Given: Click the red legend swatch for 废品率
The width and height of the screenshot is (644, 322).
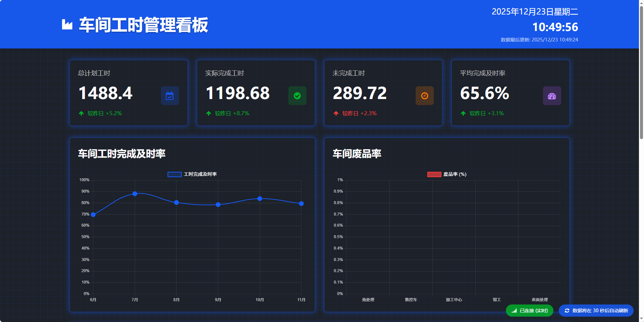Looking at the screenshot, I should 434,174.
